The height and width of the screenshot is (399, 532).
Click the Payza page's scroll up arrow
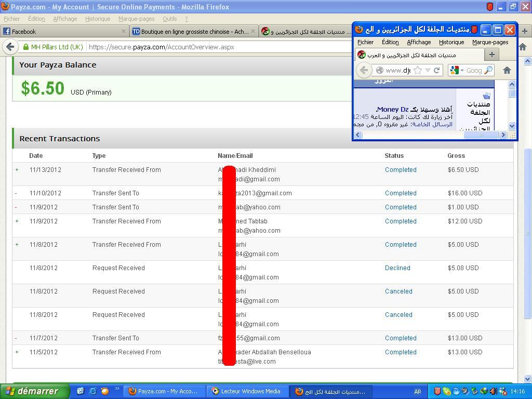point(528,61)
